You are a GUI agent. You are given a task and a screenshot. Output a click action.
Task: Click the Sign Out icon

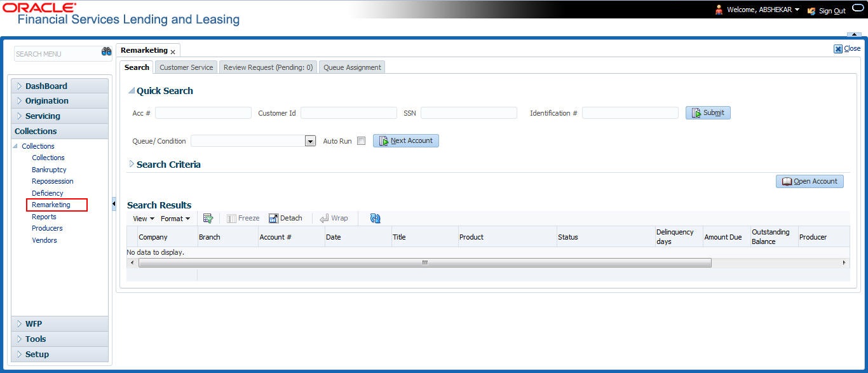click(811, 11)
